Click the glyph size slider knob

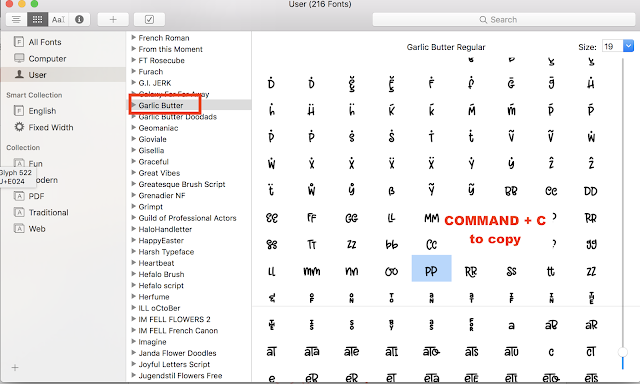pyautogui.click(x=622, y=352)
